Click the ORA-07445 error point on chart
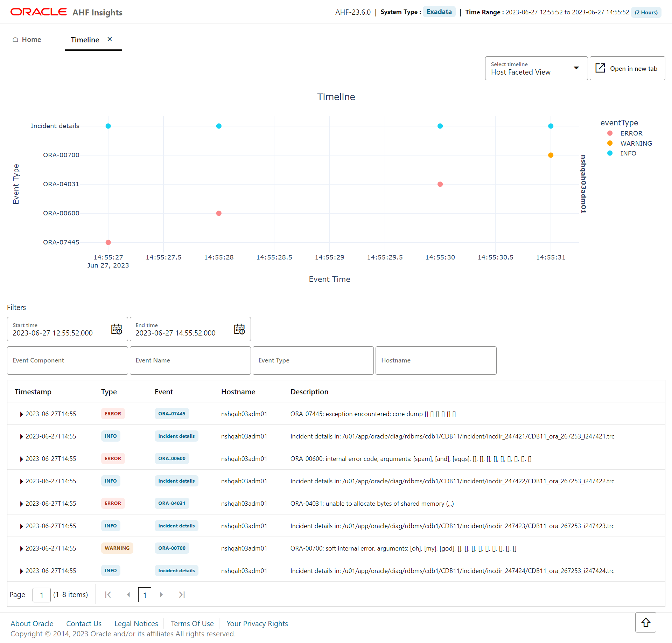This screenshot has height=643, width=672. pos(108,242)
